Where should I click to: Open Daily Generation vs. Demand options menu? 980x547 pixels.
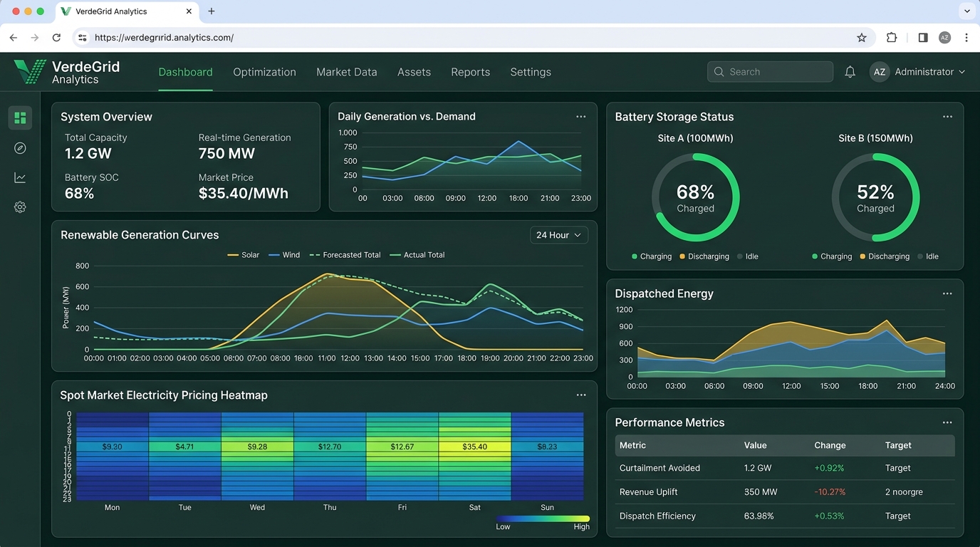(581, 117)
